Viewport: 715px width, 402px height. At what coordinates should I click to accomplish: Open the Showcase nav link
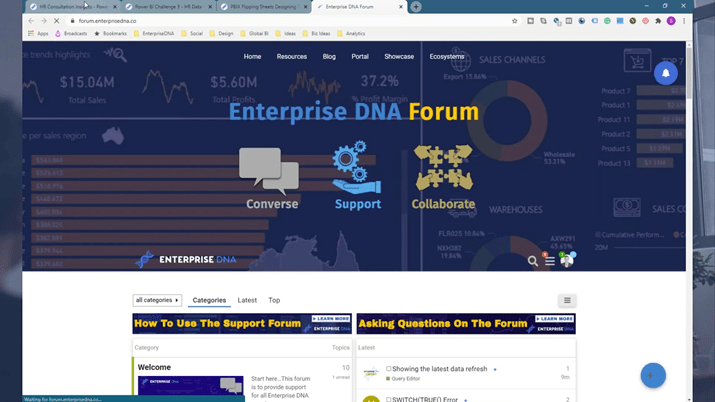(x=399, y=57)
